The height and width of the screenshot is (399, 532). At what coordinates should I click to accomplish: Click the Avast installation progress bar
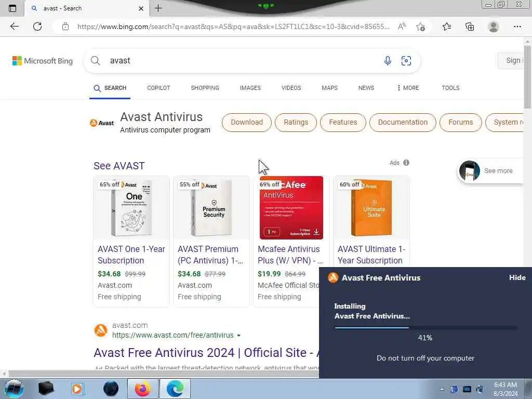(426, 328)
